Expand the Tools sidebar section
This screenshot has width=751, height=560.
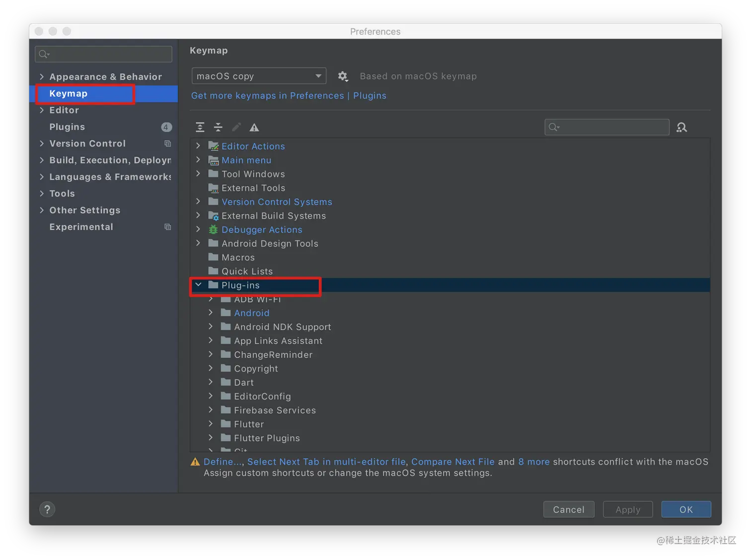[42, 193]
